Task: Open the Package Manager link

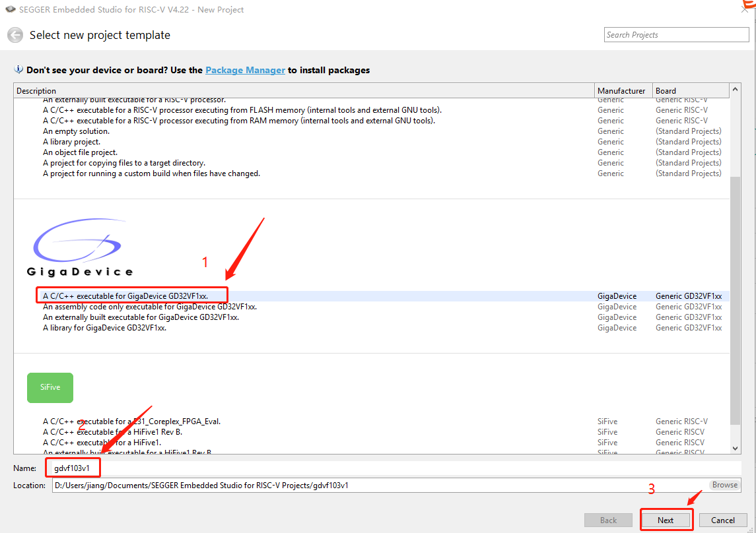Action: tap(246, 71)
